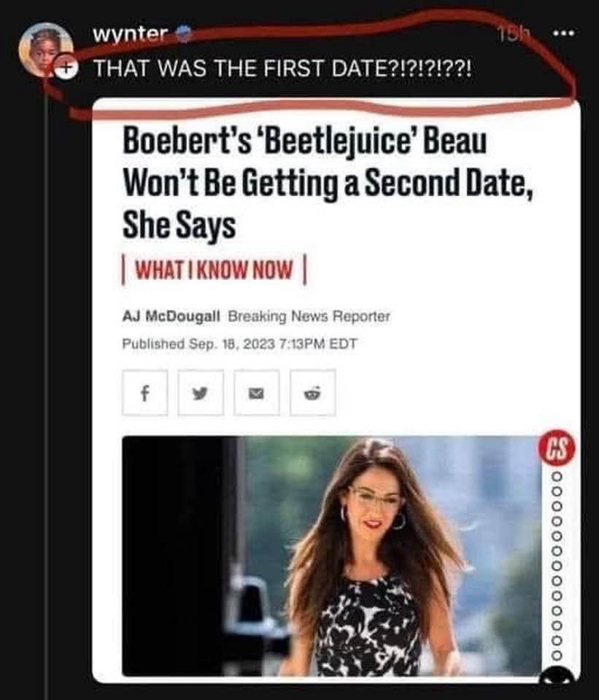Open the Boebert 'Beetlejuice' Beau headline
Image resolution: width=599 pixels, height=700 pixels.
[x=328, y=183]
